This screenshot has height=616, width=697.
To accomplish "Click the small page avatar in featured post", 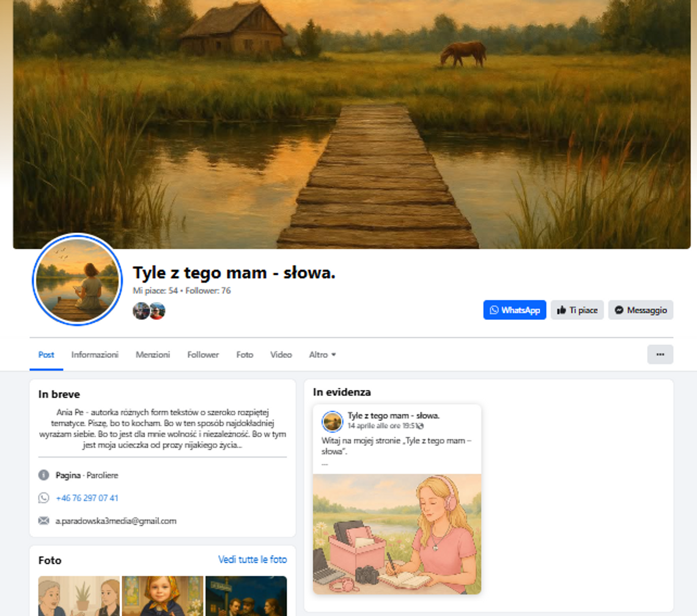I will tap(333, 421).
